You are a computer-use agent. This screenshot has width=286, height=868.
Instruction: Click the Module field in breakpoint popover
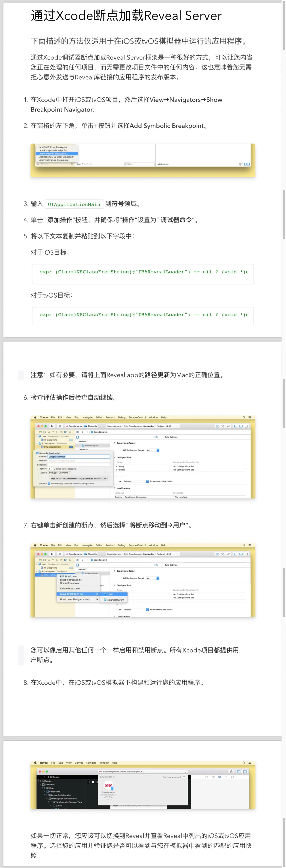pyautogui.click(x=79, y=461)
